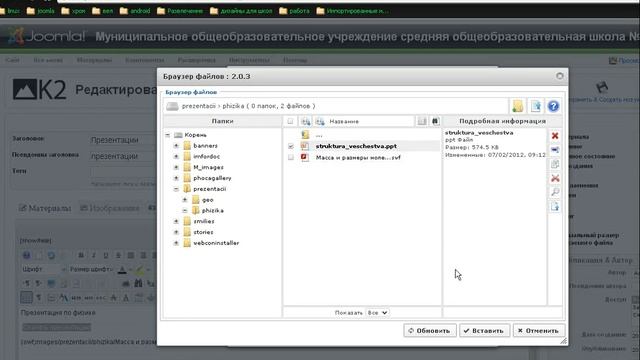Viewport: 640px width, 360px height.
Task: Open file browser help icon
Action: (553, 106)
